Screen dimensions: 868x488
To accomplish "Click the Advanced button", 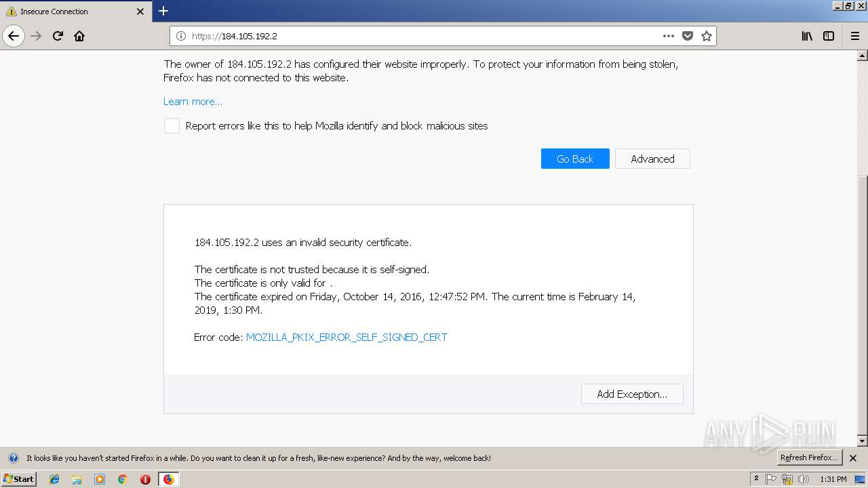I will (x=652, y=159).
